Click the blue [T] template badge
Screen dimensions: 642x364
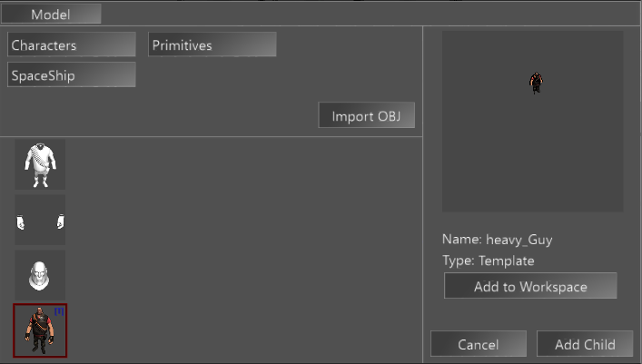pos(59,311)
